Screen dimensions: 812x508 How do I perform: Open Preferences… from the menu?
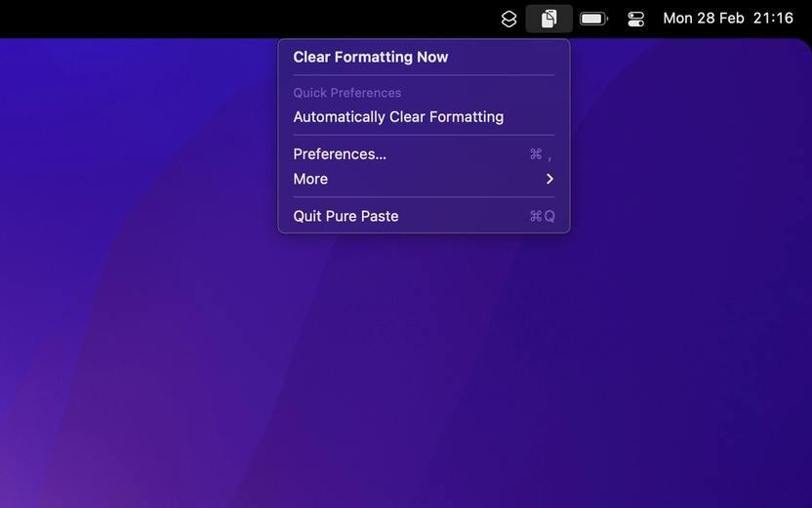pos(424,154)
